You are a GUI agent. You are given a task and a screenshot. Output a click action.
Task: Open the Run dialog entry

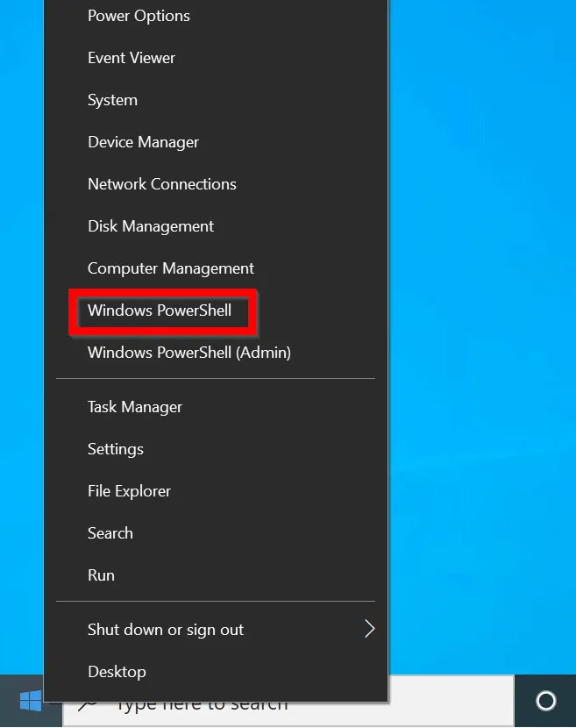tap(101, 575)
